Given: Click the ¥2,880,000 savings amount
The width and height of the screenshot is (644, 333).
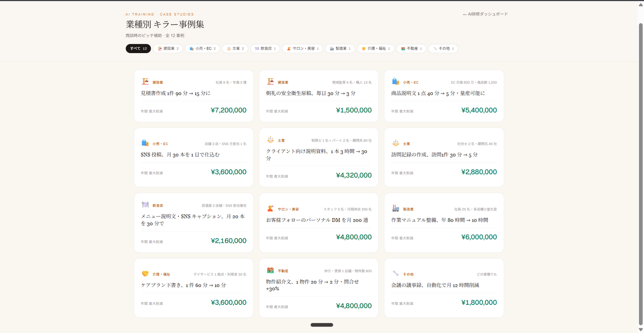Looking at the screenshot, I should coord(479,172).
